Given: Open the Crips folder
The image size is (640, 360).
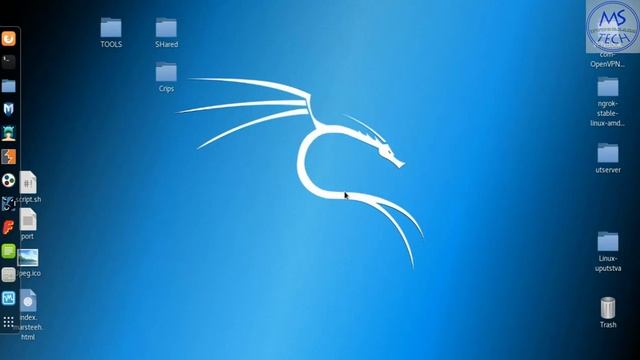Looking at the screenshot, I should click(x=166, y=72).
